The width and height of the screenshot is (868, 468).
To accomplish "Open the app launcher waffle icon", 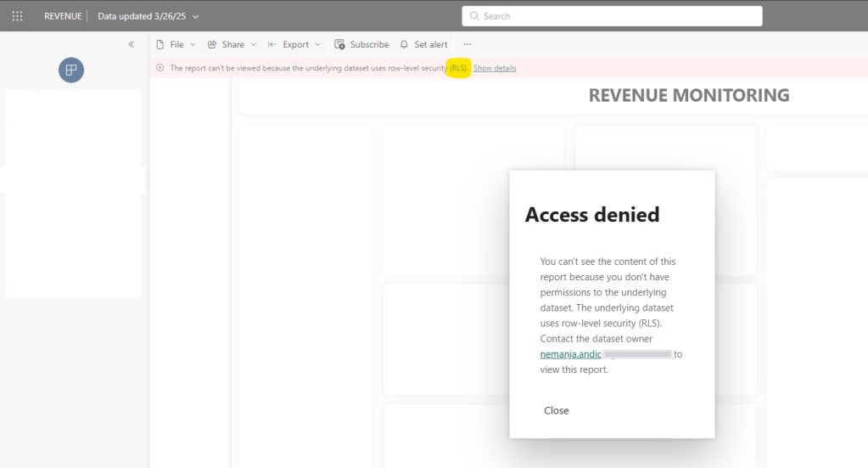I will [x=17, y=16].
